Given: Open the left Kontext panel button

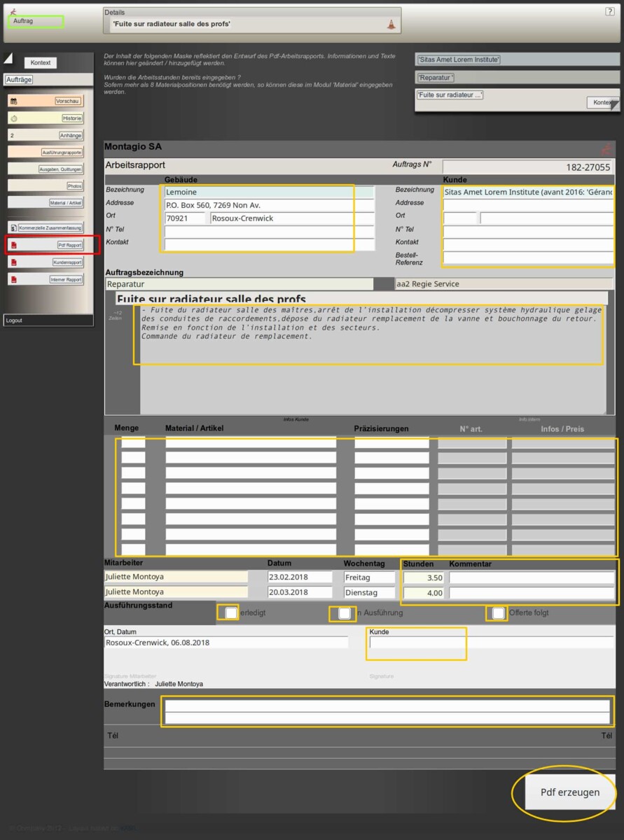Looking at the screenshot, I should coord(41,63).
